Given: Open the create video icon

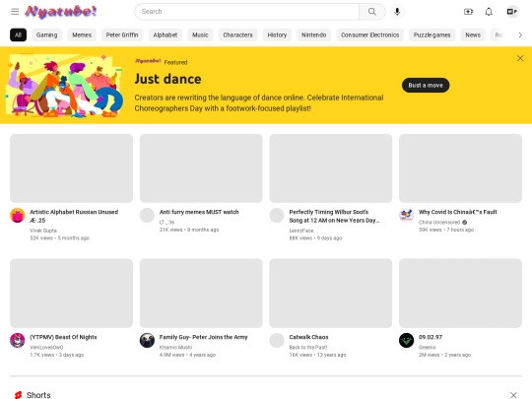Looking at the screenshot, I should tap(468, 12).
